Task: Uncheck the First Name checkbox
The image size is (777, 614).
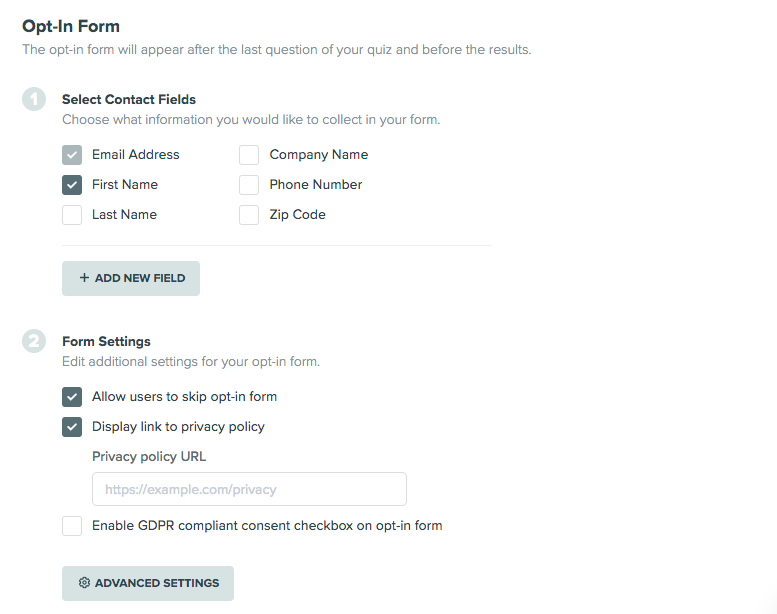Action: [x=72, y=185]
